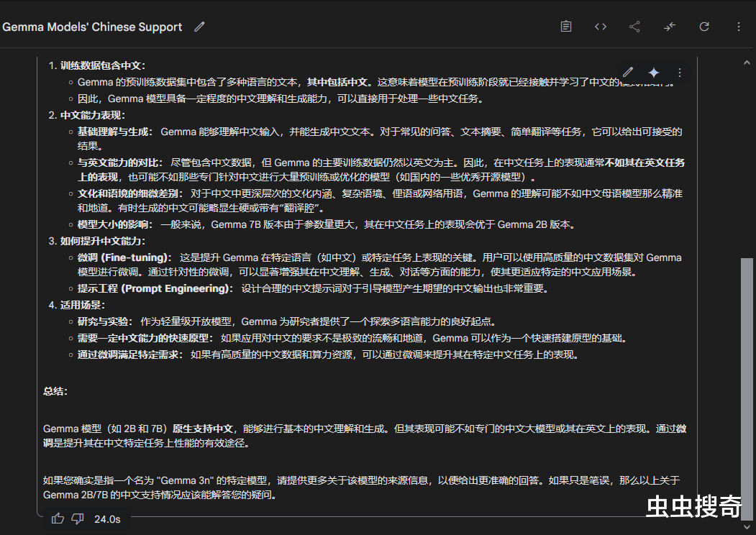The height and width of the screenshot is (535, 756).
Task: Click the bold text 通过微调满足特定需求
Action: (130, 355)
